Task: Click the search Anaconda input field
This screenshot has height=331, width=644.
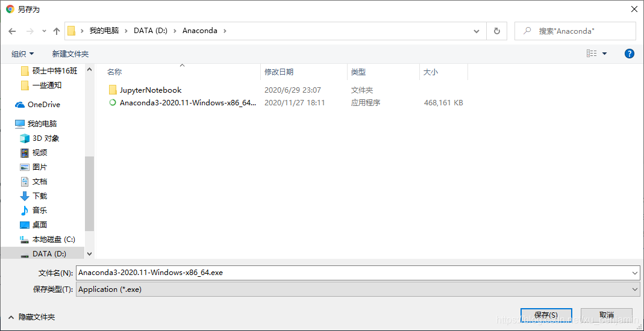Action: pos(575,31)
